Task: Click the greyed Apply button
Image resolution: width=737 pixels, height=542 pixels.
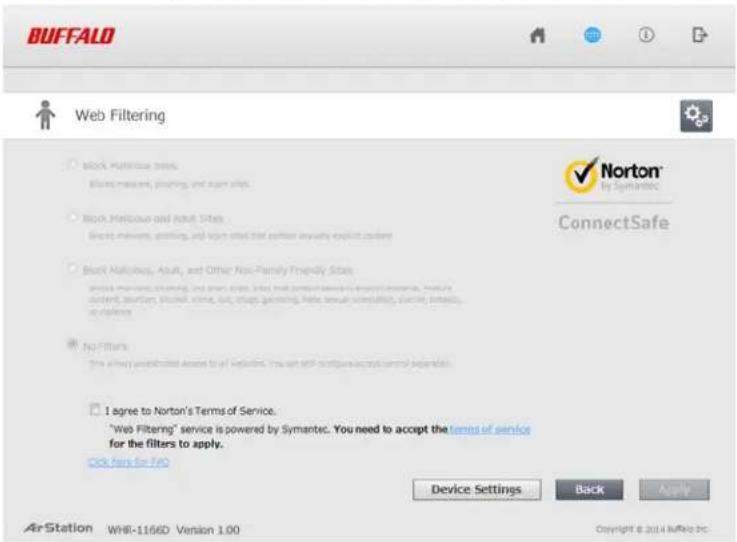Action: (x=674, y=490)
